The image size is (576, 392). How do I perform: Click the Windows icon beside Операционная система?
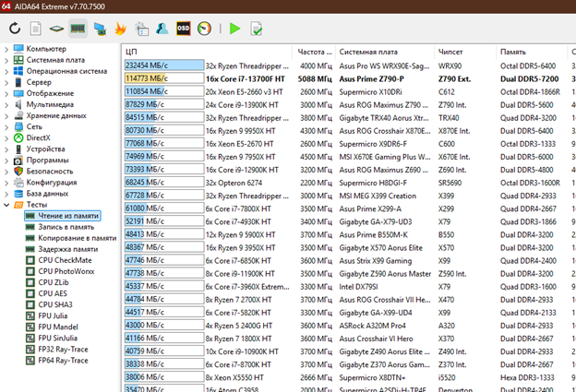coord(18,71)
